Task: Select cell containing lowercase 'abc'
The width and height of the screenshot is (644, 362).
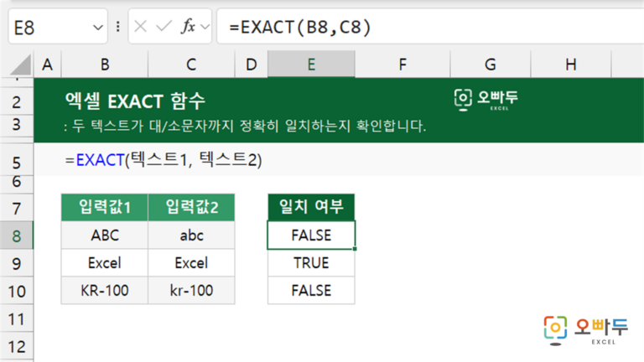Action: [x=191, y=235]
